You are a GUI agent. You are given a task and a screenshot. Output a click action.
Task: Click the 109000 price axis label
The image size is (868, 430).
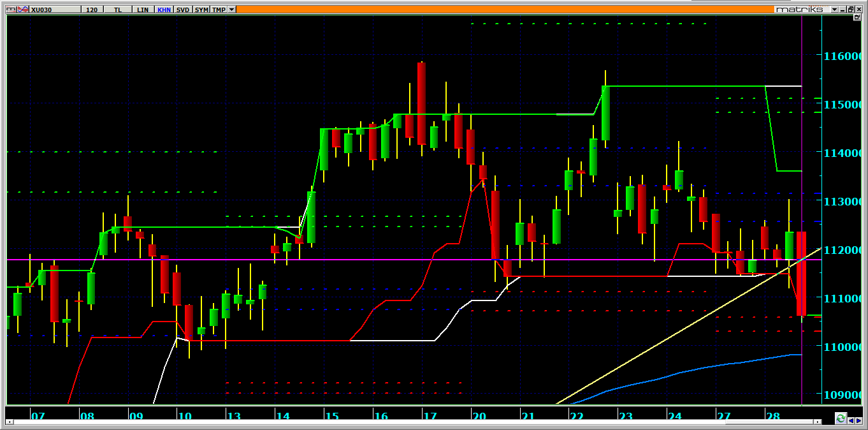843,395
